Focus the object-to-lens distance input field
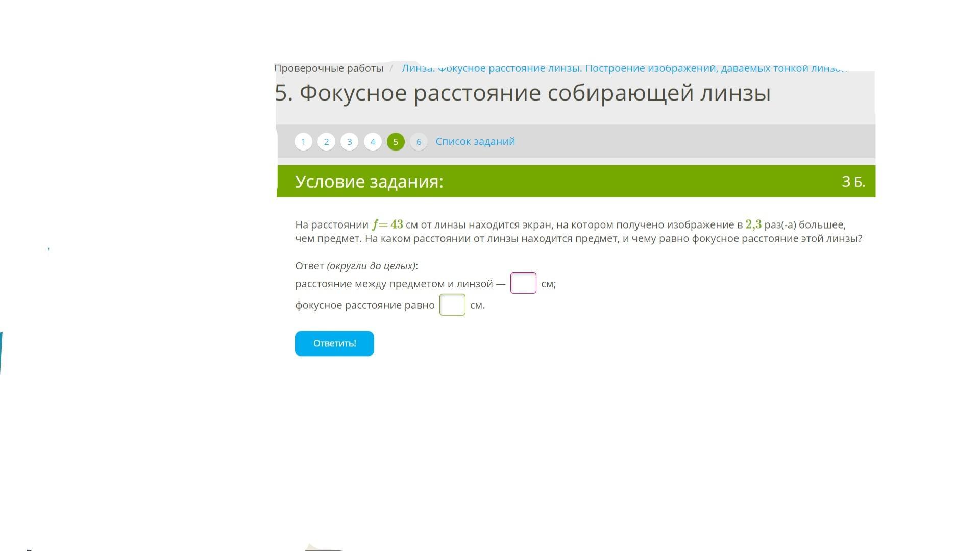 (x=523, y=283)
